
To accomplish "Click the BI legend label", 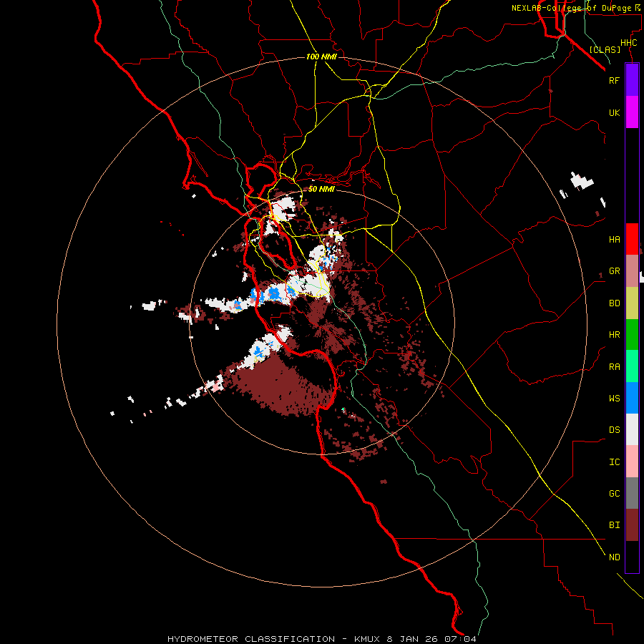I will point(614,525).
